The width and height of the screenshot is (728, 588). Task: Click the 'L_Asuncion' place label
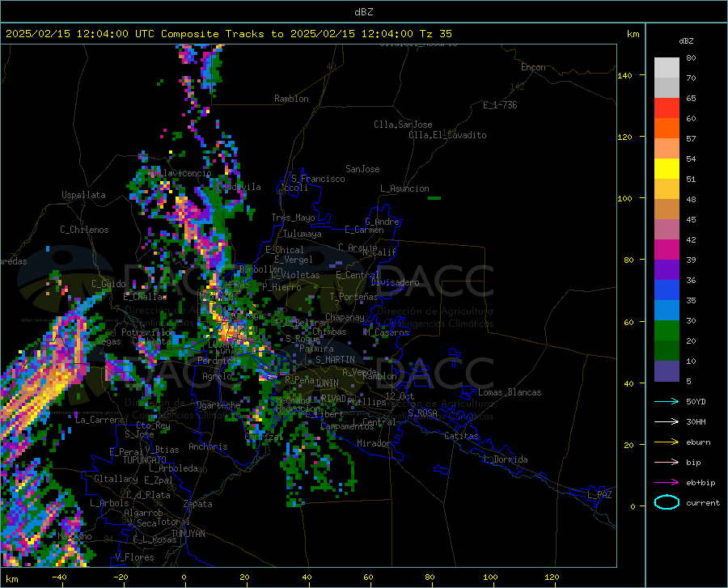(404, 188)
